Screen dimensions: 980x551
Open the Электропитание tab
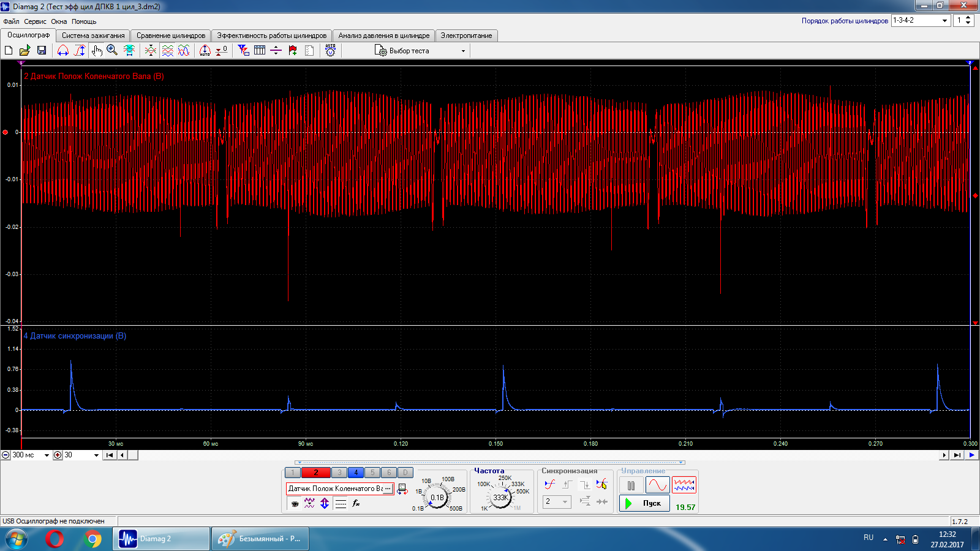coord(467,36)
